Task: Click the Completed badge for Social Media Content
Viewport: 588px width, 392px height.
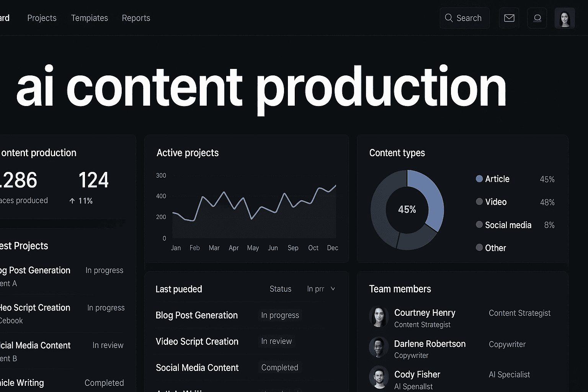Action: 279,367
